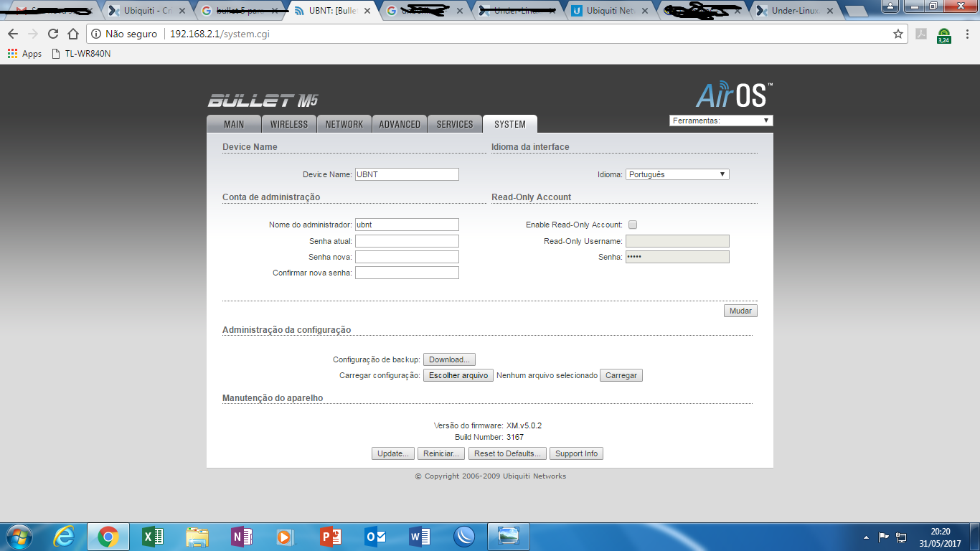Click the Nome do administrador field
This screenshot has height=551, width=980.
pyautogui.click(x=407, y=225)
